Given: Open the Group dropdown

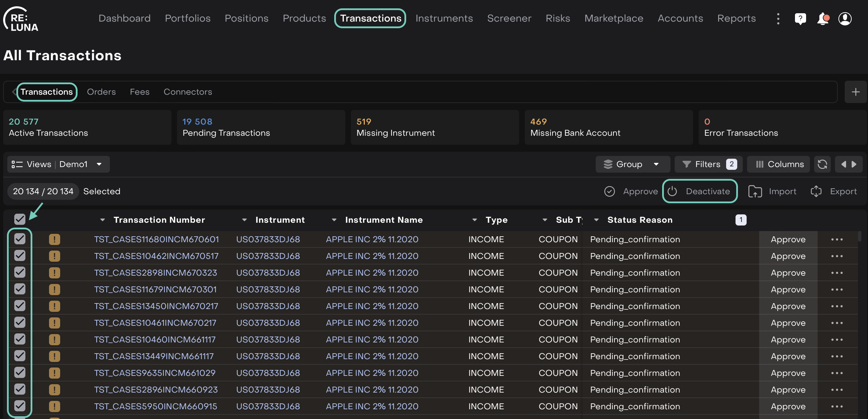Looking at the screenshot, I should pyautogui.click(x=632, y=164).
